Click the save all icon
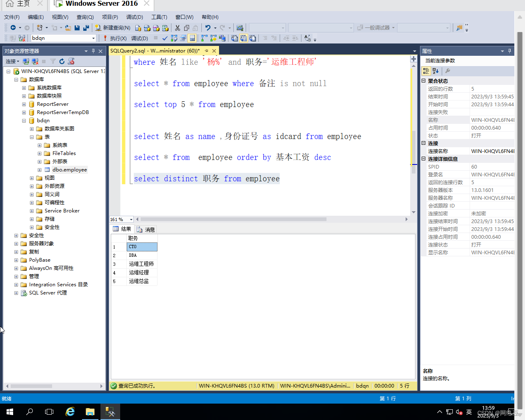This screenshot has width=525, height=420. pos(86,27)
